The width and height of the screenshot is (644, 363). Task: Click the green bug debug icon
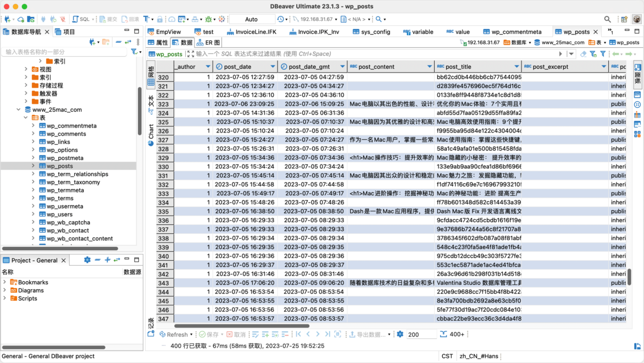point(209,19)
